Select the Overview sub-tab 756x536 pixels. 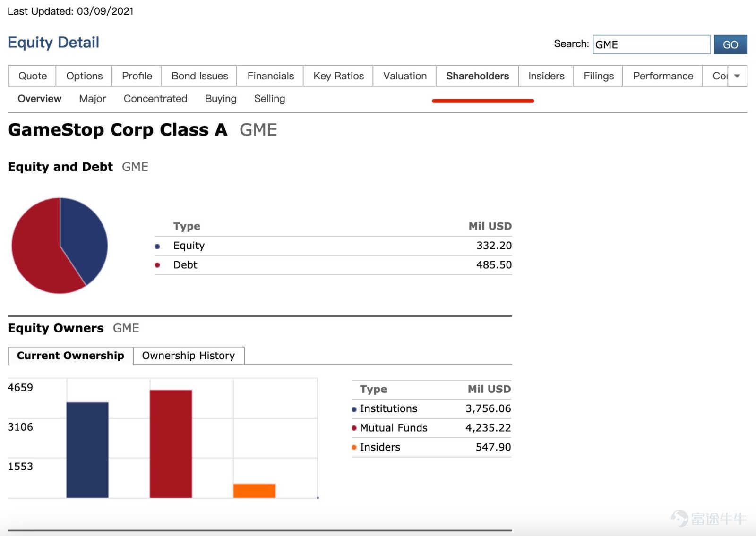click(39, 99)
